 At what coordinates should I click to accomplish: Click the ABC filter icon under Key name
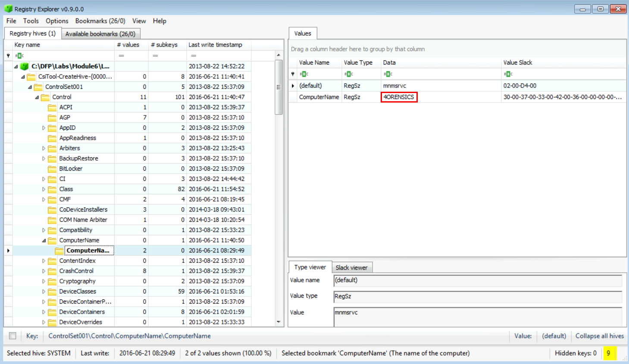(19, 56)
